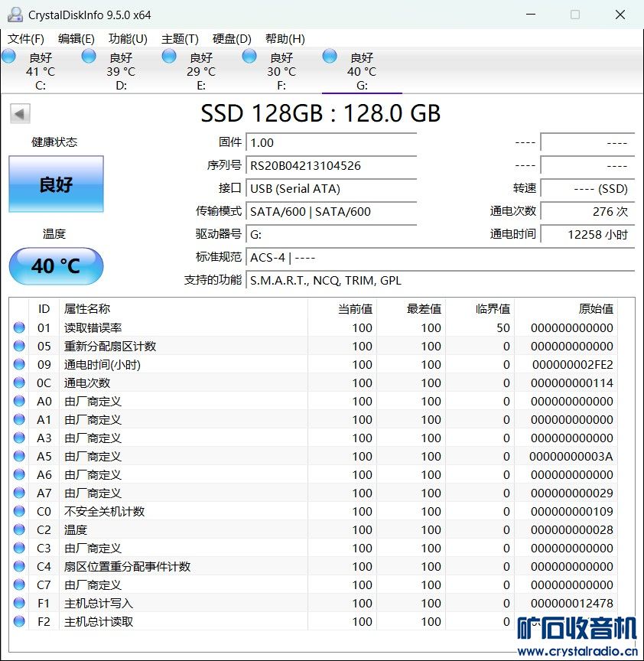Click the D: drive blue health orb
The width and height of the screenshot is (644, 661).
[89, 57]
